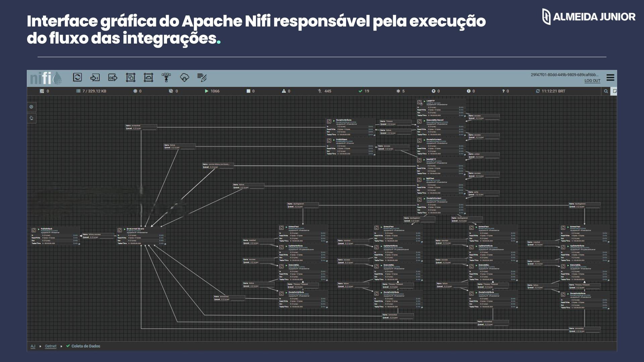Screen dimensions: 644x362
Task: Select the Label toolbar icon
Action: point(202,78)
